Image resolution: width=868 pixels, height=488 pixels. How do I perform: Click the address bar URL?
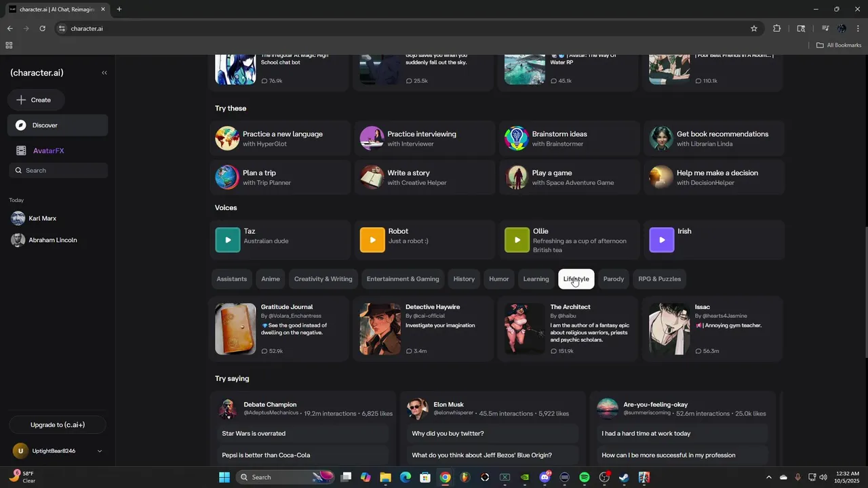tap(87, 28)
